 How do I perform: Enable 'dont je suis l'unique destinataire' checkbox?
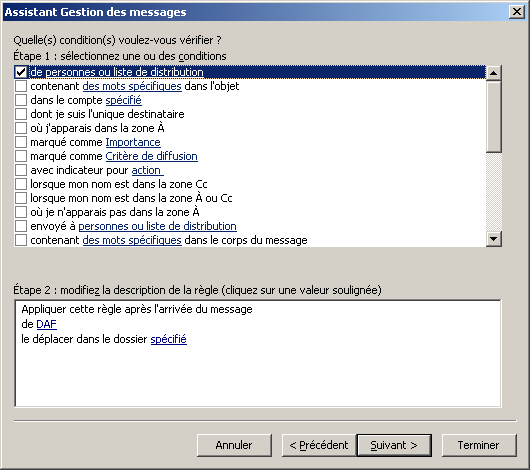pyautogui.click(x=21, y=114)
